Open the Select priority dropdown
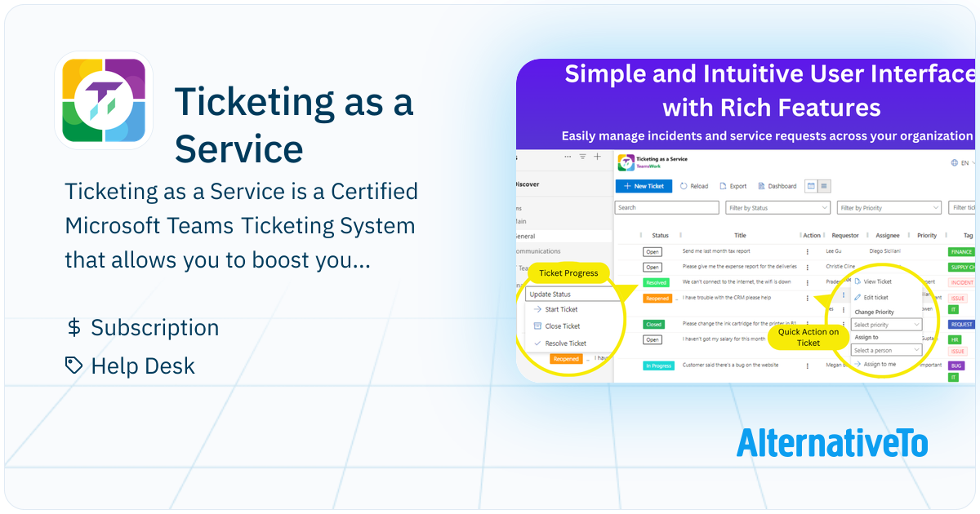The height and width of the screenshot is (514, 980). coord(886,325)
